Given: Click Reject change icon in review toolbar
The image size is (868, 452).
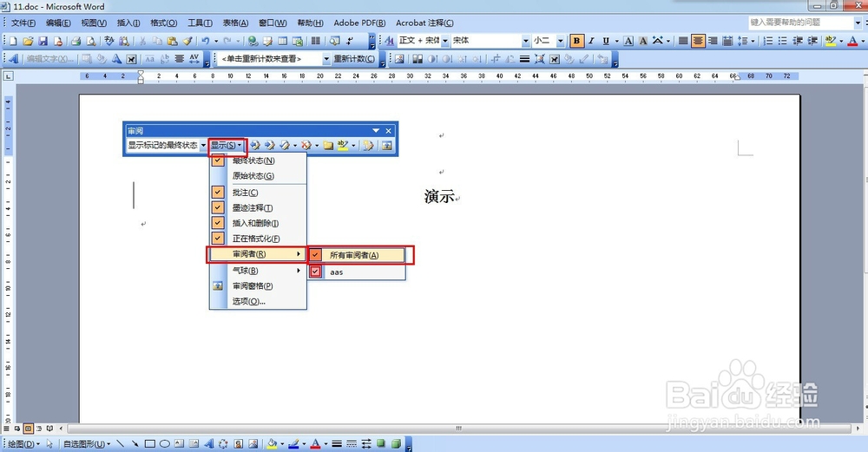Looking at the screenshot, I should [x=306, y=145].
